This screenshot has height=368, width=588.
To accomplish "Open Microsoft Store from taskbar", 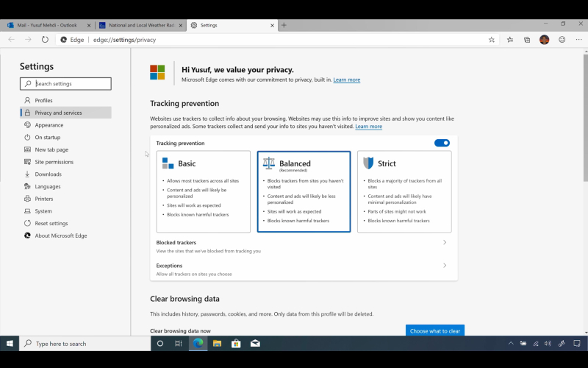I will coord(236,344).
